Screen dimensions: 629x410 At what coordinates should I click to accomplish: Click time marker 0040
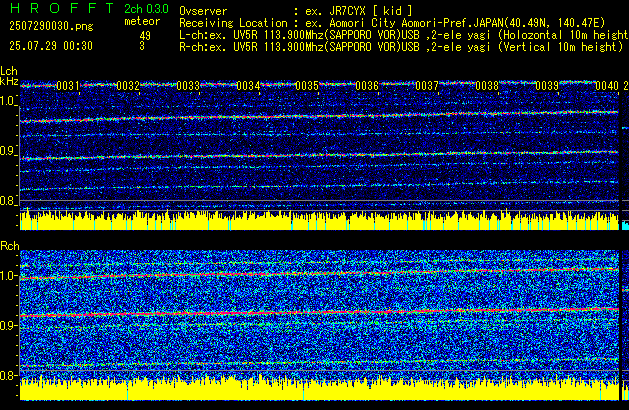tap(607, 86)
